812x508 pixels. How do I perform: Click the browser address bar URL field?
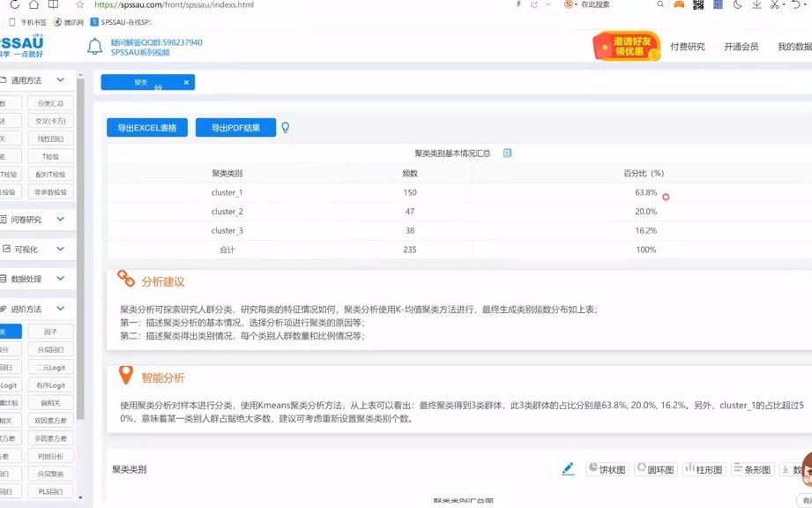pyautogui.click(x=176, y=4)
